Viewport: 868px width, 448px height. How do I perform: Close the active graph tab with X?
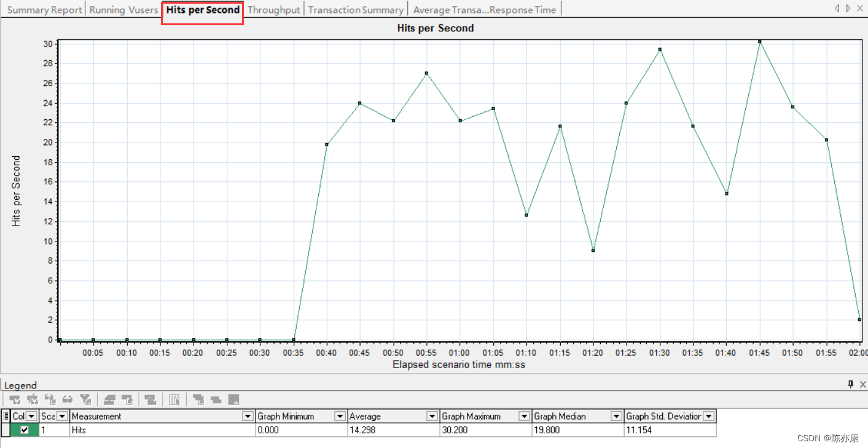[860, 9]
